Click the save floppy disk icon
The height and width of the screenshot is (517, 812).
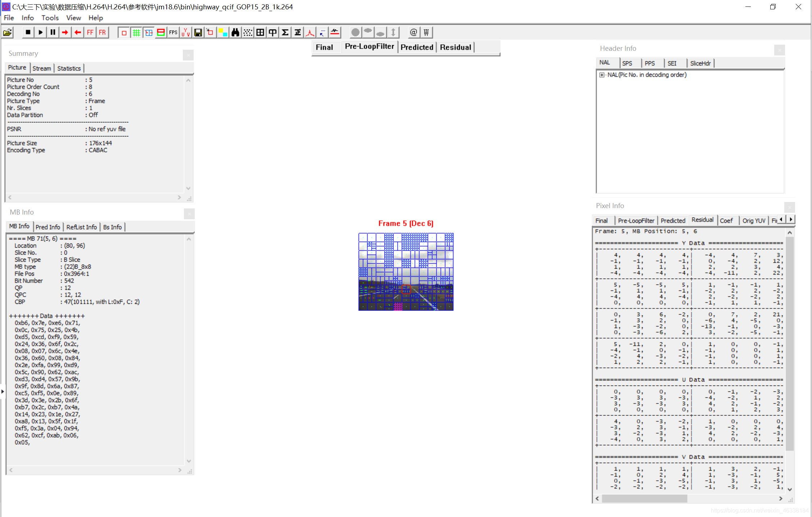(x=198, y=33)
